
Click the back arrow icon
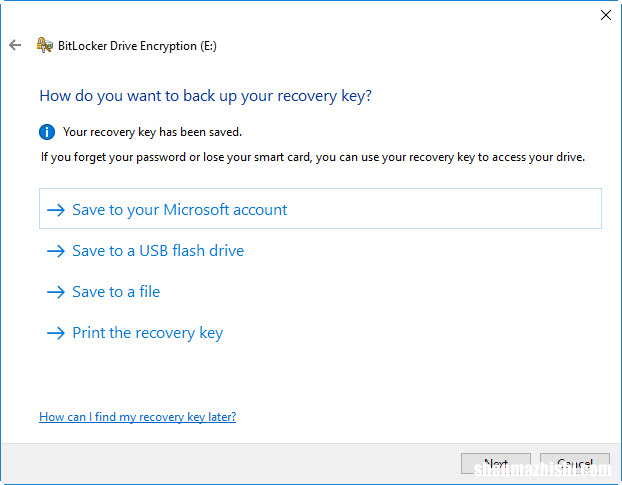(x=15, y=45)
